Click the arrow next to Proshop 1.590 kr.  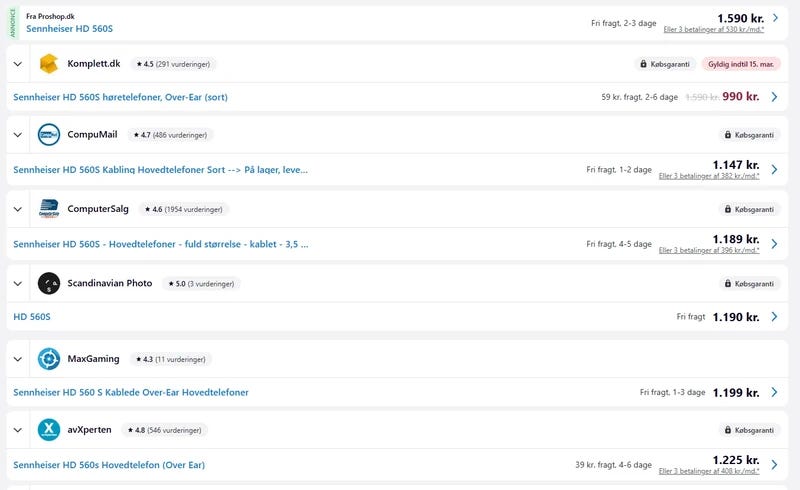(x=774, y=18)
